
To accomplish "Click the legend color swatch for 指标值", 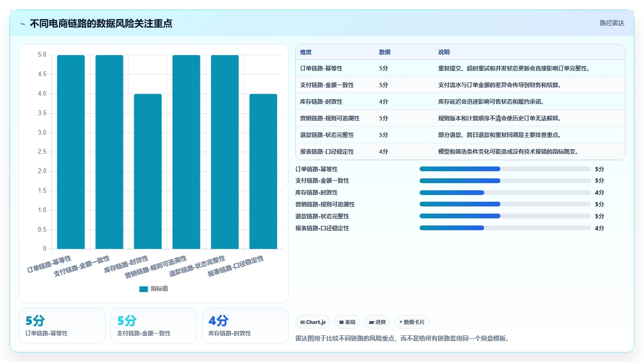I will click(x=144, y=289).
